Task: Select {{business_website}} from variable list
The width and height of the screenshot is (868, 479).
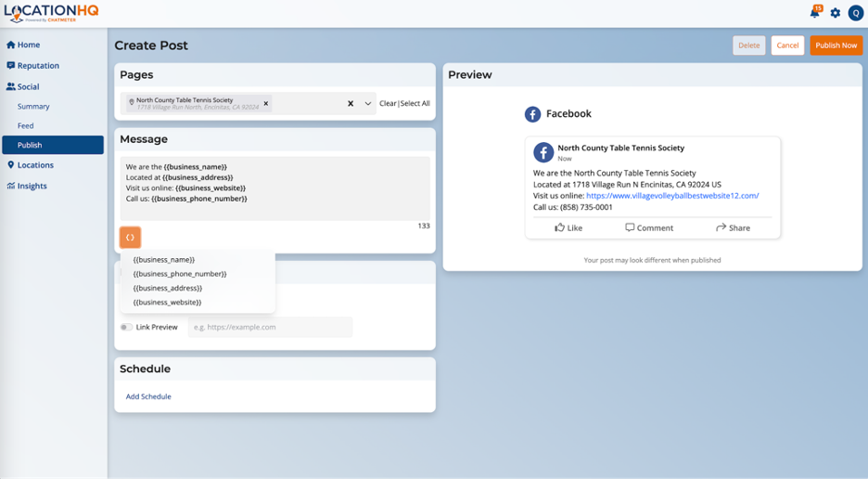Action: point(167,302)
